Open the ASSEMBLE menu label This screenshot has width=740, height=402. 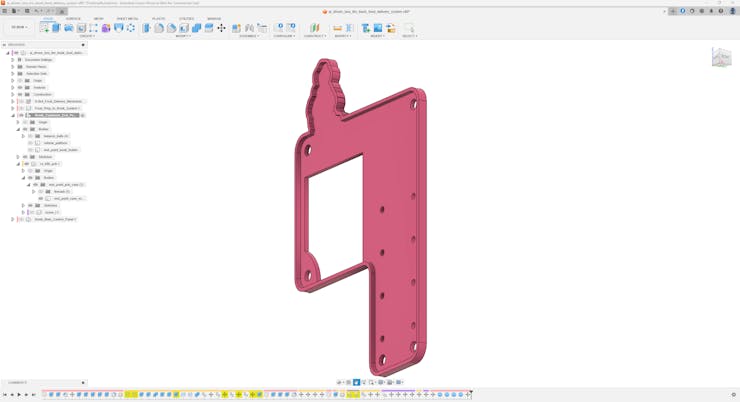[x=249, y=36]
